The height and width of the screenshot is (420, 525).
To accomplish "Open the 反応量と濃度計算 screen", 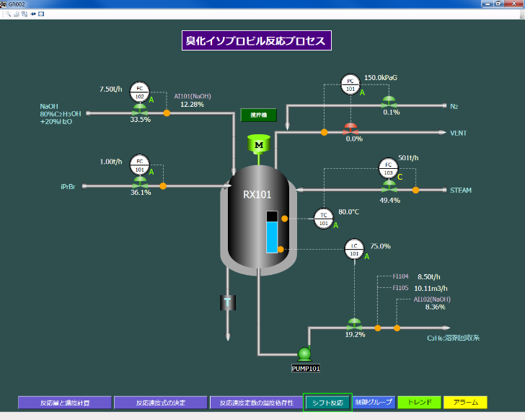I will [65, 402].
